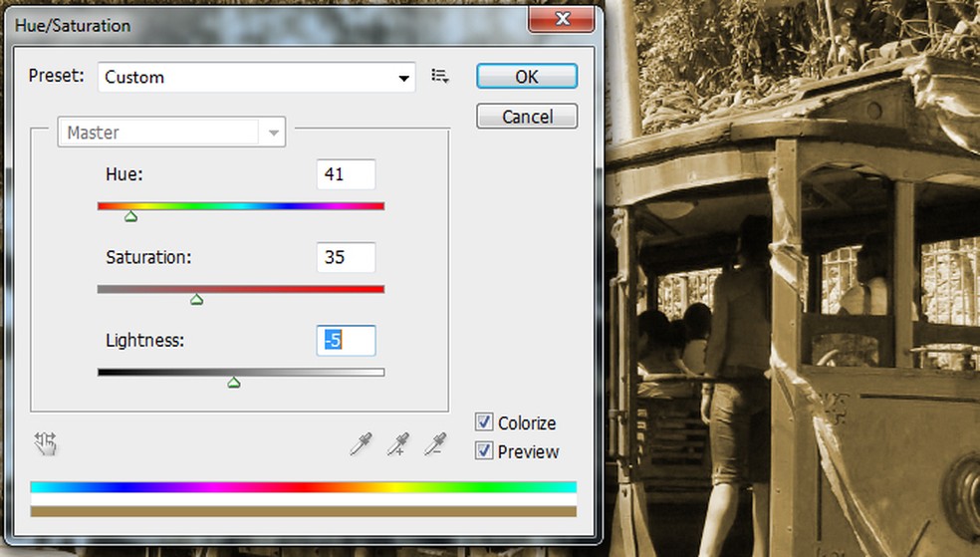Toggle the Preview checkbox
The height and width of the screenshot is (557, 980).
click(x=484, y=450)
